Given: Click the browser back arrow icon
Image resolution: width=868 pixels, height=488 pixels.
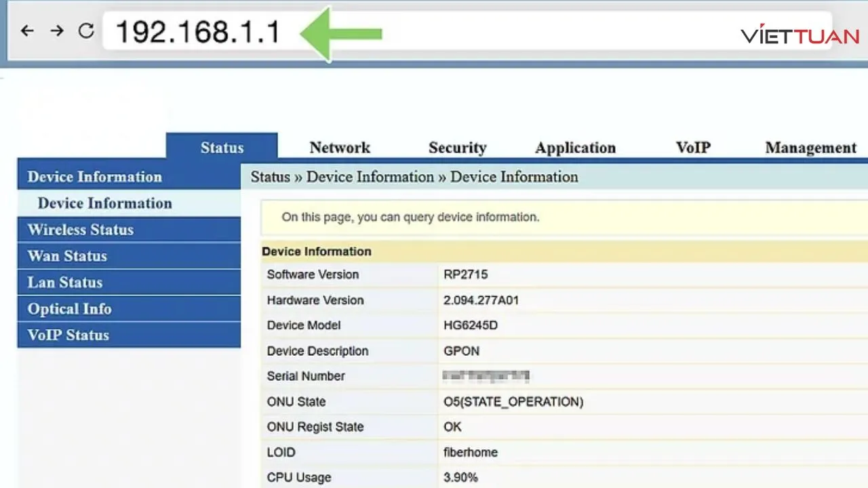Looking at the screenshot, I should (x=27, y=31).
